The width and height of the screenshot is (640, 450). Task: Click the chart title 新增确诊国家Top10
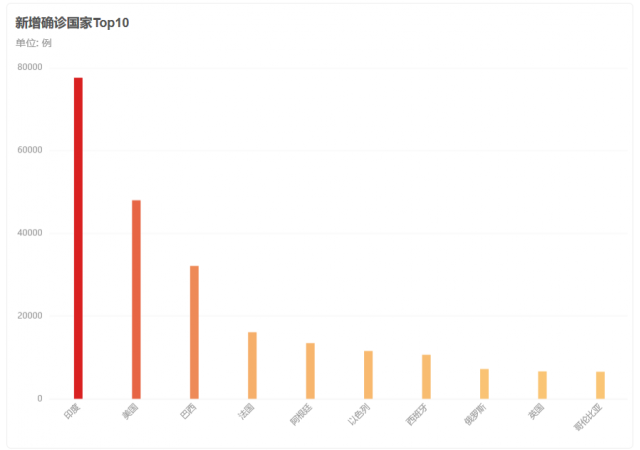tap(72, 23)
